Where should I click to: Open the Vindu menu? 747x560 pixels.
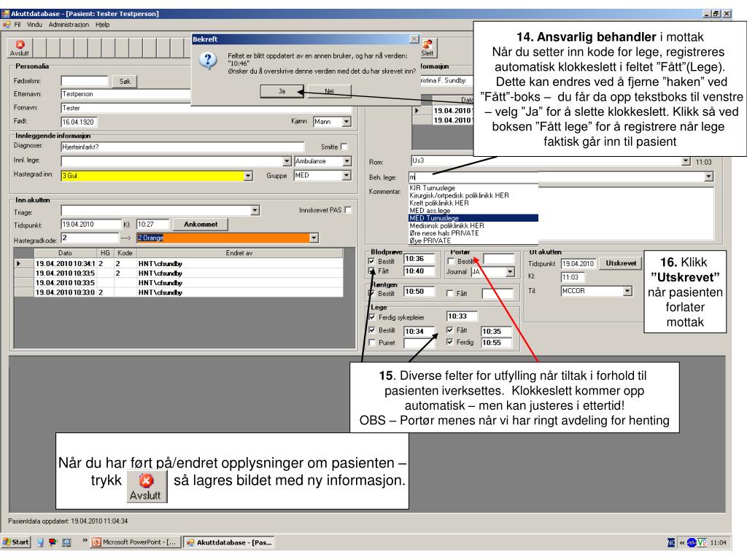click(x=34, y=24)
